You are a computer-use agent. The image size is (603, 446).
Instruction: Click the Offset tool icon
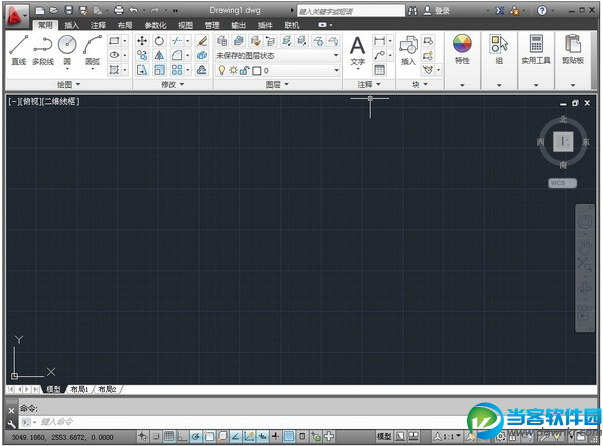pyautogui.click(x=202, y=70)
